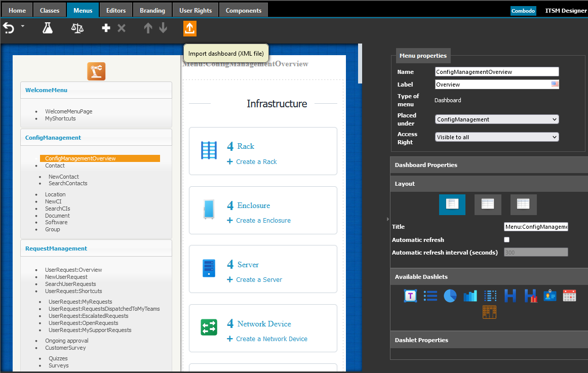
Task: Enable the Automatic refresh checkbox
Action: click(507, 239)
